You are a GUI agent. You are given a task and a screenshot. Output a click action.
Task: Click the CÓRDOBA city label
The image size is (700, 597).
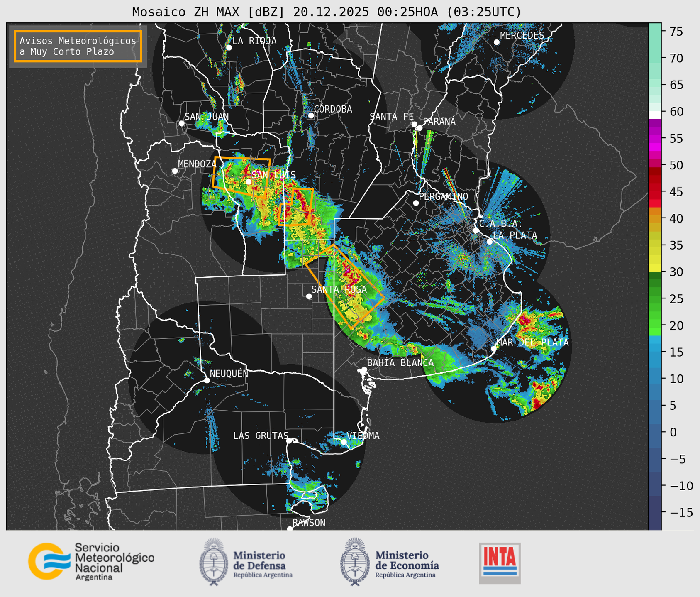tap(333, 109)
